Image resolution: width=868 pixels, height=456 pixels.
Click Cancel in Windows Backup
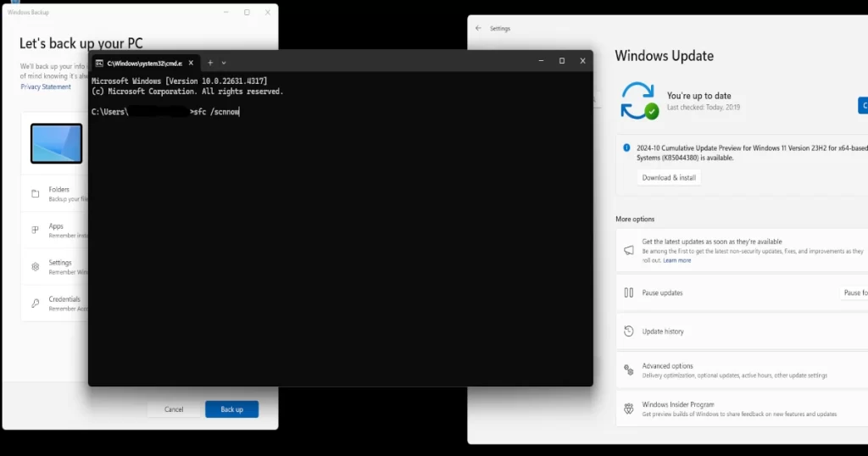click(x=174, y=409)
